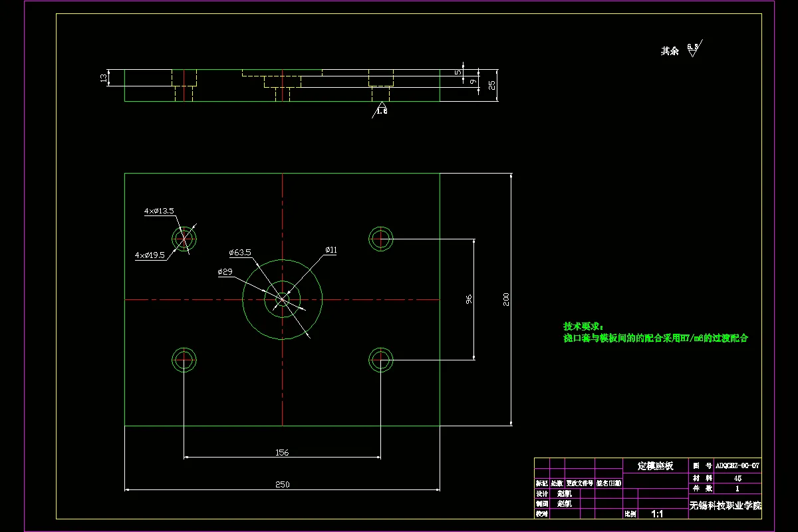Viewport: 798px width, 532px height.
Task: Click material value 45 in title block
Action: click(737, 477)
